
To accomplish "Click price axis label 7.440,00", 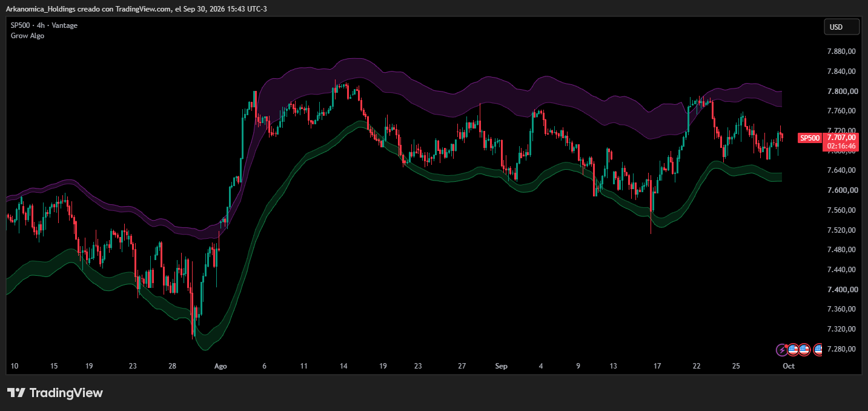I will pos(842,270).
